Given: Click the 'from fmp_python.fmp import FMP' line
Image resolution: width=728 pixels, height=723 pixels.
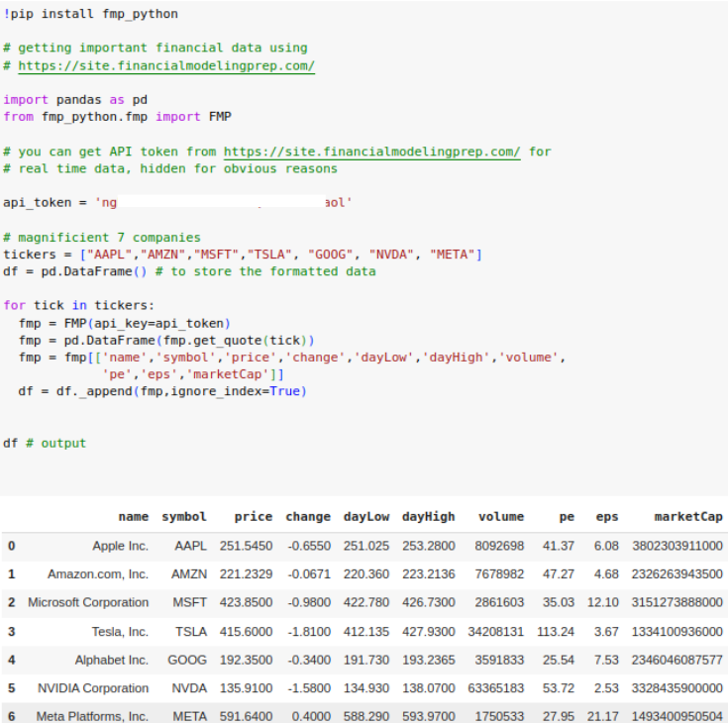Looking at the screenshot, I should click(x=117, y=117).
